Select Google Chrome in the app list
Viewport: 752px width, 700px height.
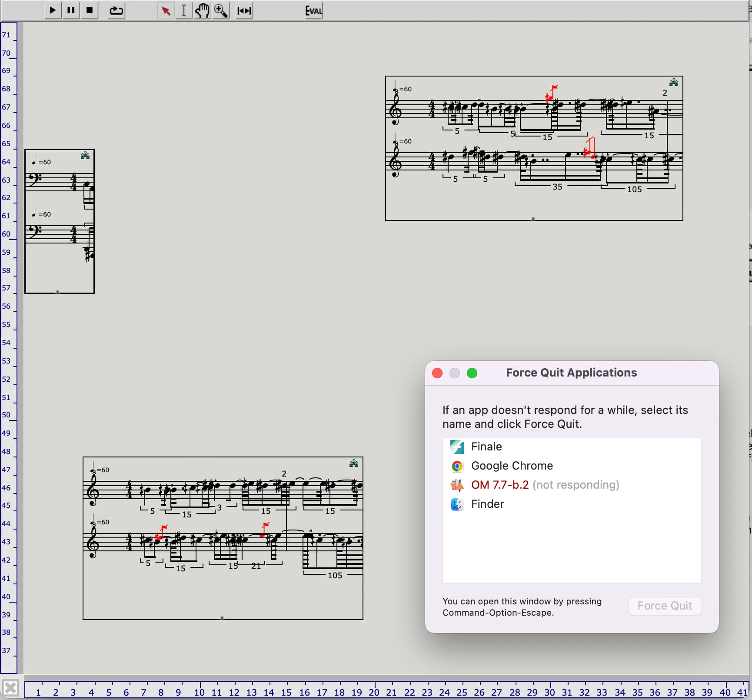(x=512, y=466)
